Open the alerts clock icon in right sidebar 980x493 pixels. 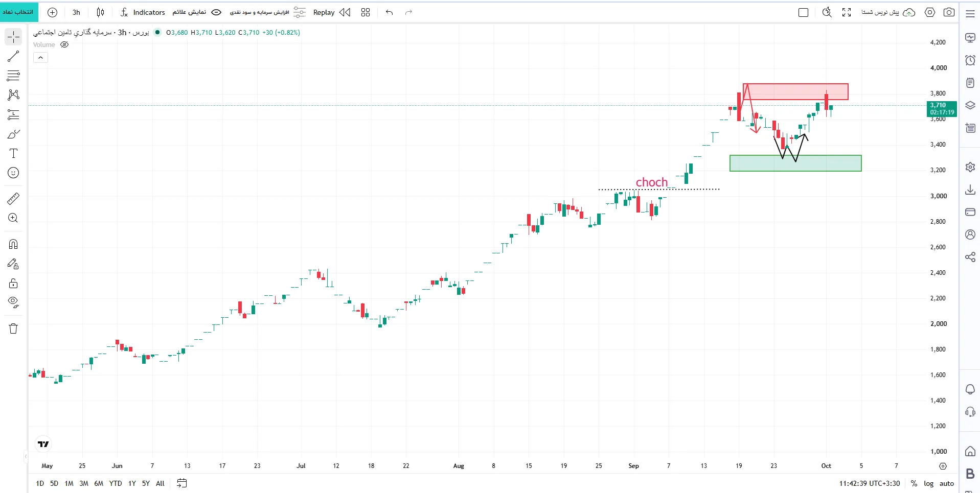[970, 60]
